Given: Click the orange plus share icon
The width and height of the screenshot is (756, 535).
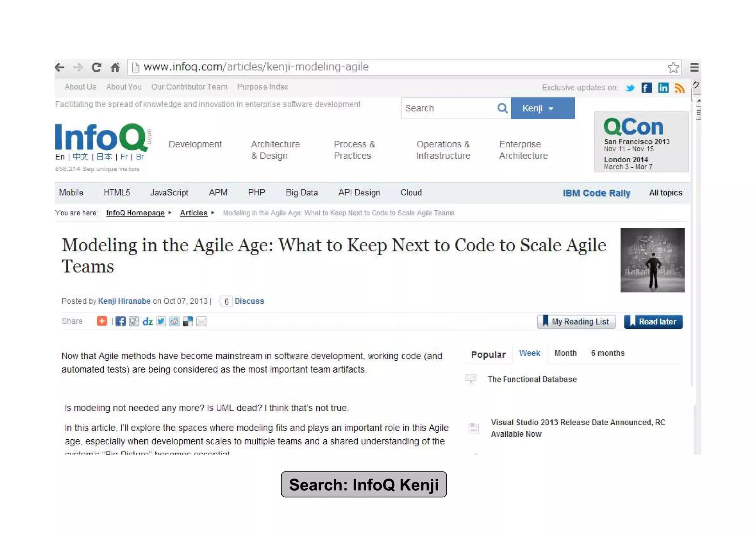Looking at the screenshot, I should [x=102, y=321].
